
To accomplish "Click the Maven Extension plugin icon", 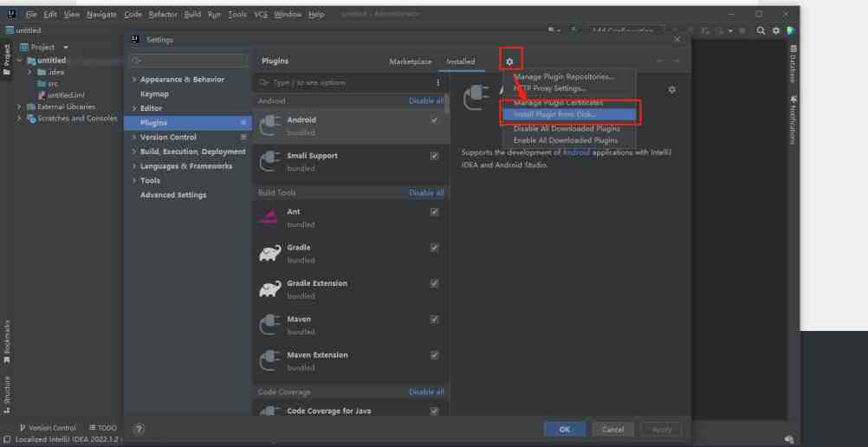I will tap(269, 360).
